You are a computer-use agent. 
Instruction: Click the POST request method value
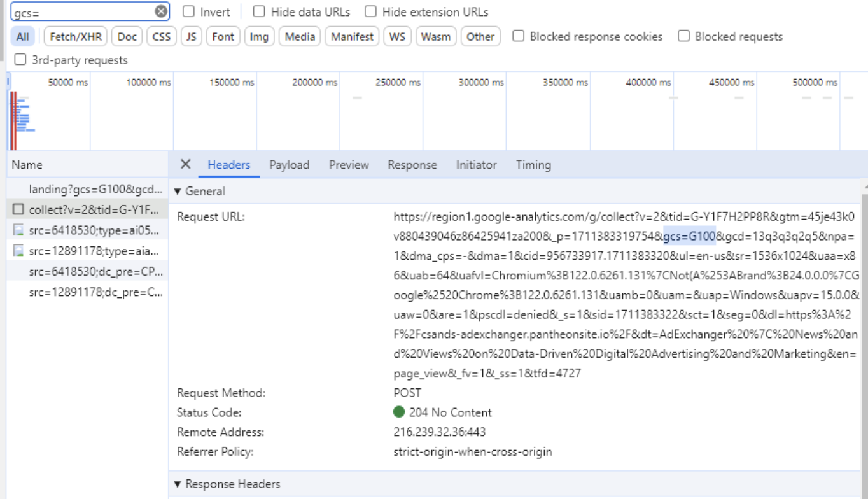click(407, 393)
